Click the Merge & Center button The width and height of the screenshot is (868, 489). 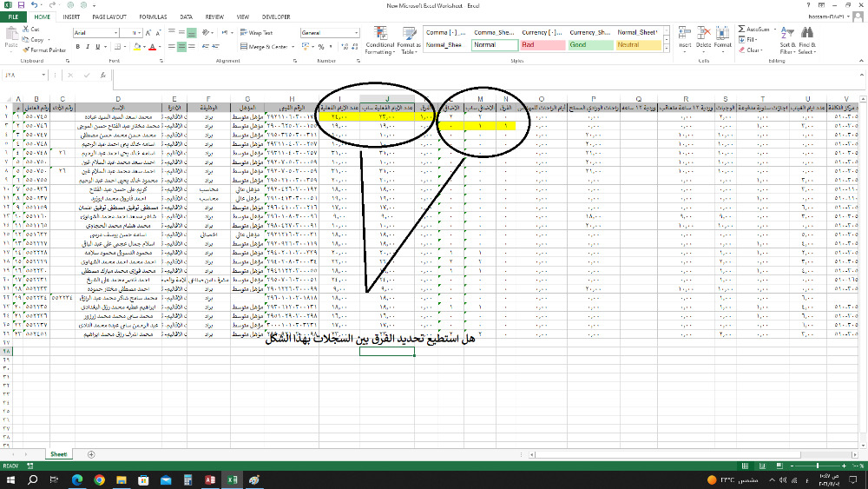pos(266,46)
